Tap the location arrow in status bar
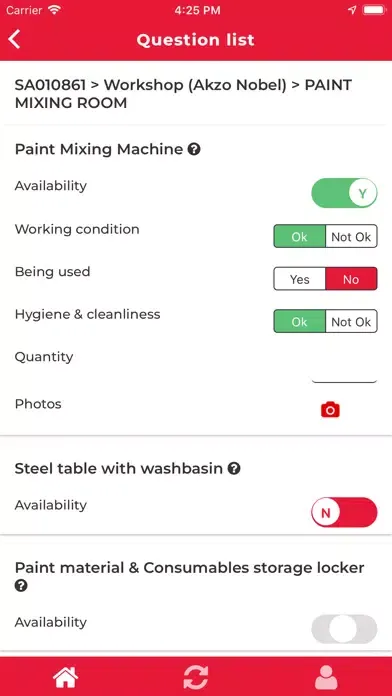 tap(352, 11)
